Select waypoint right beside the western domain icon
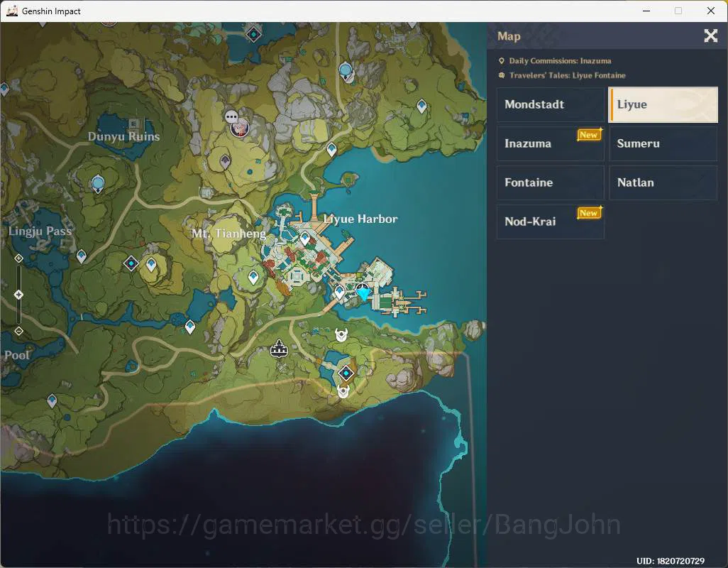 pos(151,265)
